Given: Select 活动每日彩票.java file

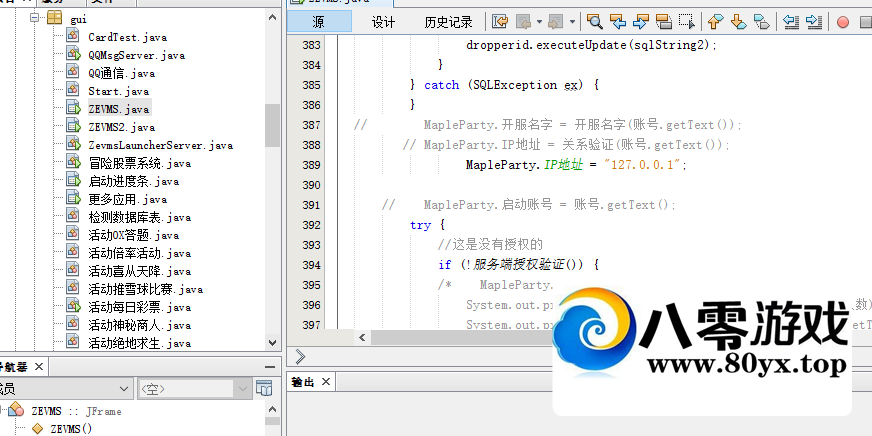Looking at the screenshot, I should 140,307.
